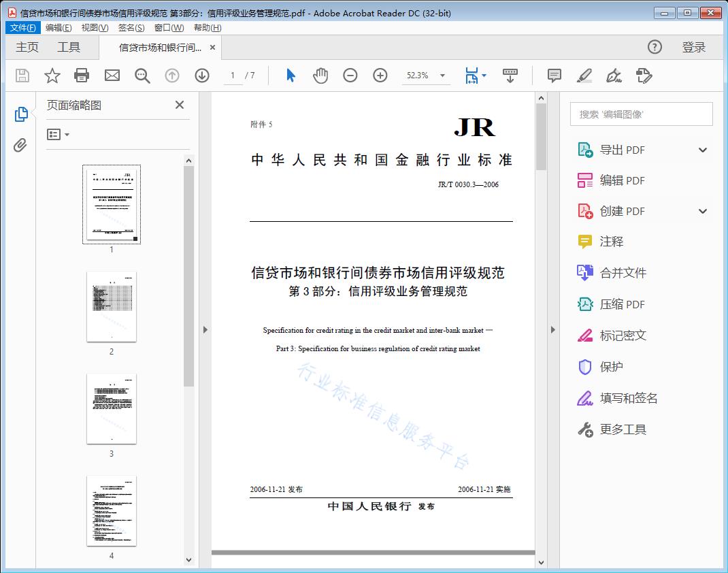Select the hand pan tool

tap(320, 76)
